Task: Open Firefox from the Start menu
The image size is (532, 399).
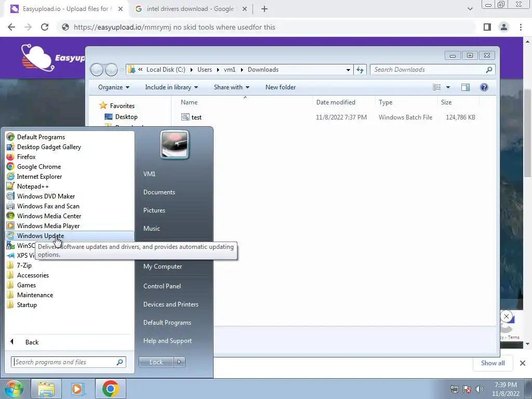Action: click(26, 157)
